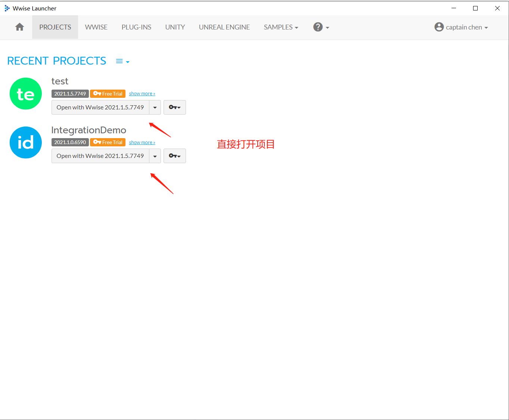Click the 2021.1.0.6590 version badge for IntegrationDemo
This screenshot has height=420, width=509.
(x=70, y=142)
